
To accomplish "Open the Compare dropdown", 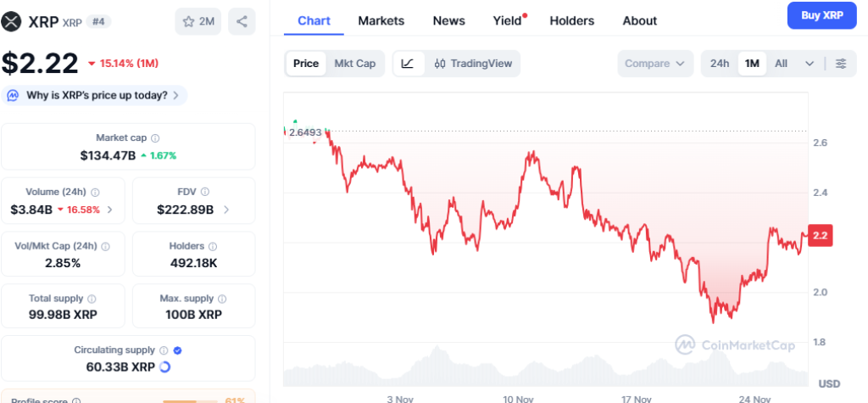I will click(655, 64).
